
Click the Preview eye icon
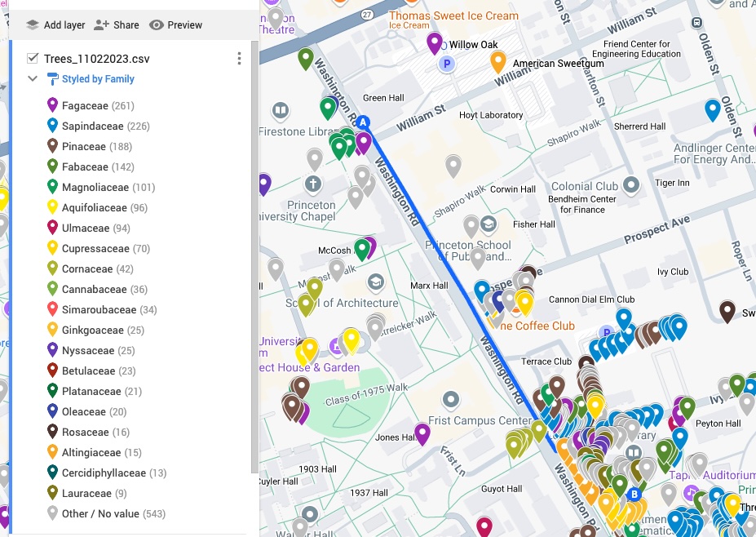157,25
